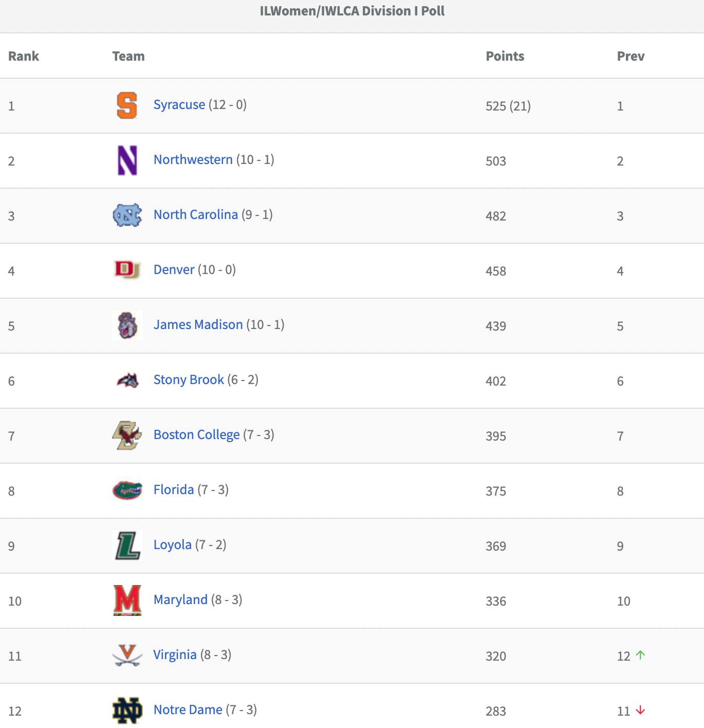
Task: Select the Boston College eagle logo
Action: (x=127, y=435)
